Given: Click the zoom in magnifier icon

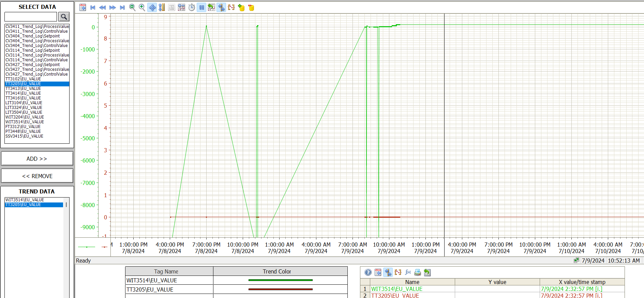Looking at the screenshot, I should [142, 7].
